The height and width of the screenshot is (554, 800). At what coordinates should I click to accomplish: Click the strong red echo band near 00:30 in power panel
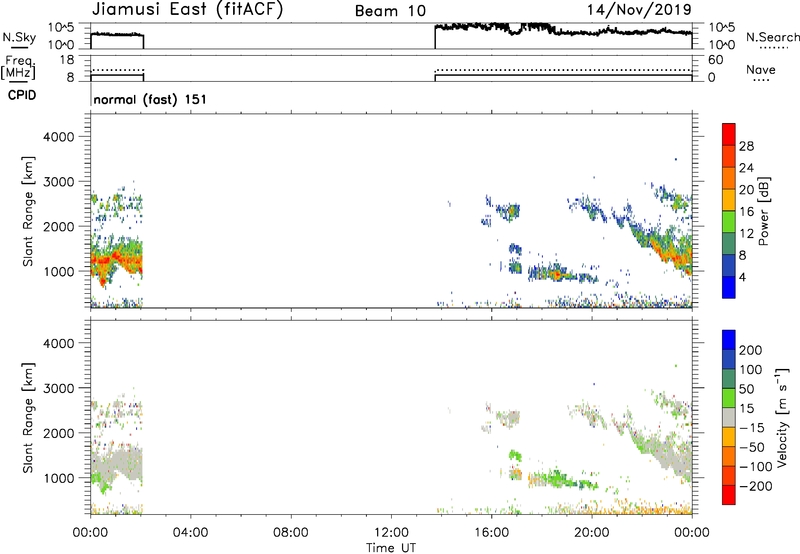[105, 261]
